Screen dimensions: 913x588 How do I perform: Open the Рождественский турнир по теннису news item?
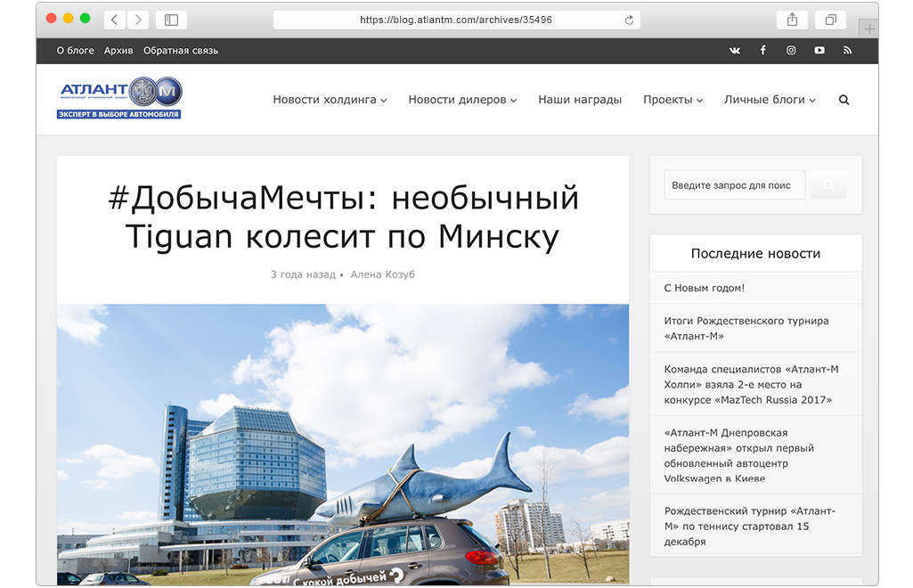[x=749, y=527]
